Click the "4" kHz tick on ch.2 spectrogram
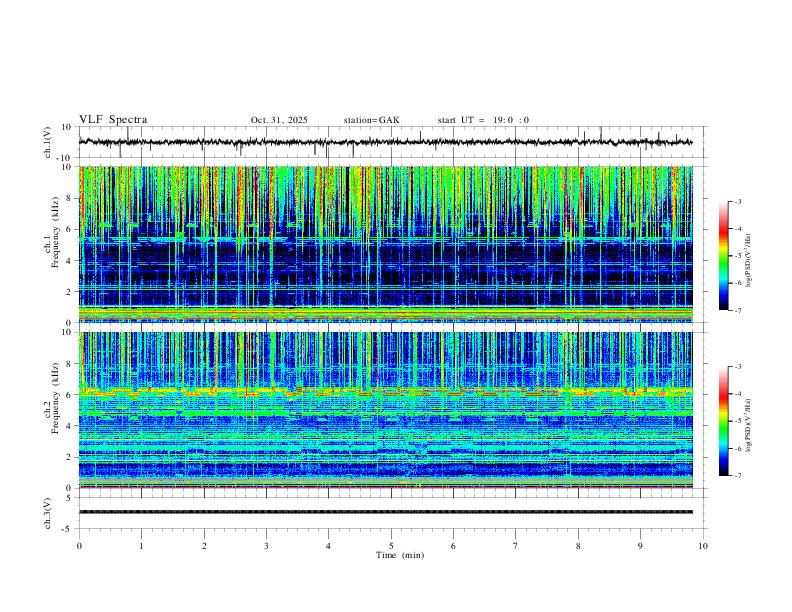This screenshot has width=792, height=612. (x=69, y=426)
